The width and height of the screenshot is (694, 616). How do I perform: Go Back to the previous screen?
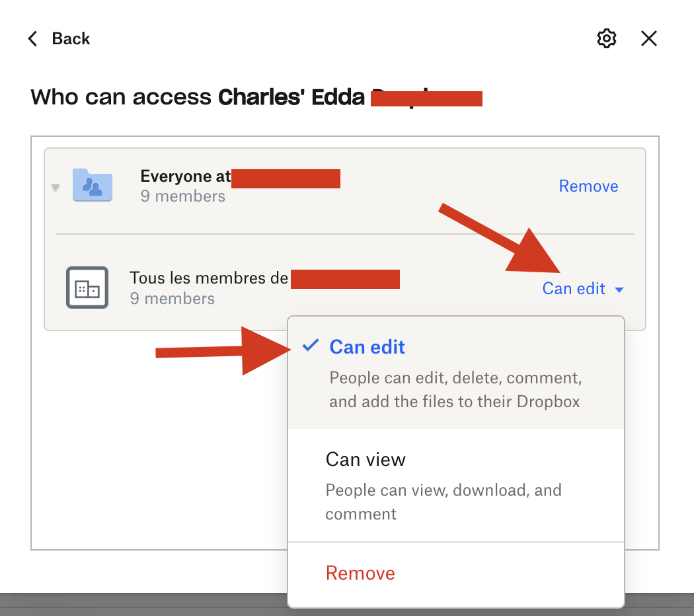coord(71,38)
